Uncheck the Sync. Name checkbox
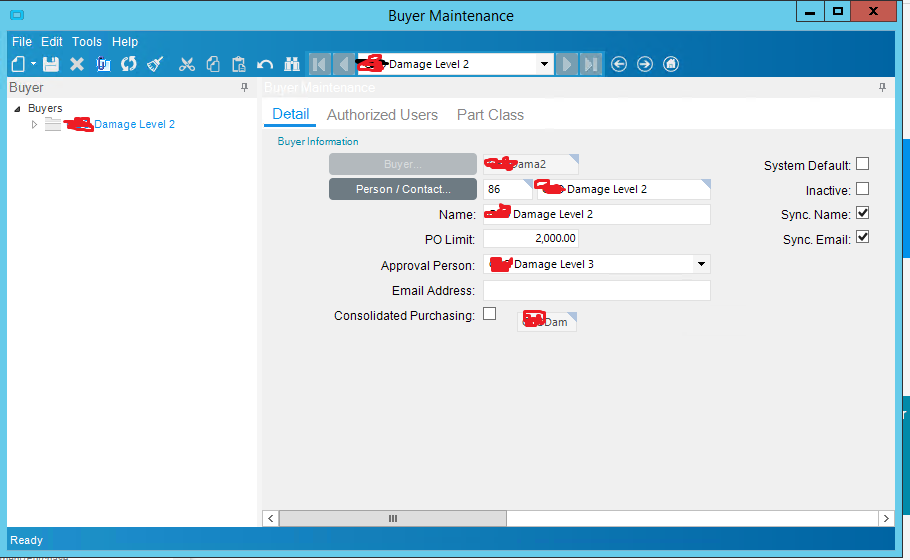Viewport: 910px width, 560px height. 863,214
